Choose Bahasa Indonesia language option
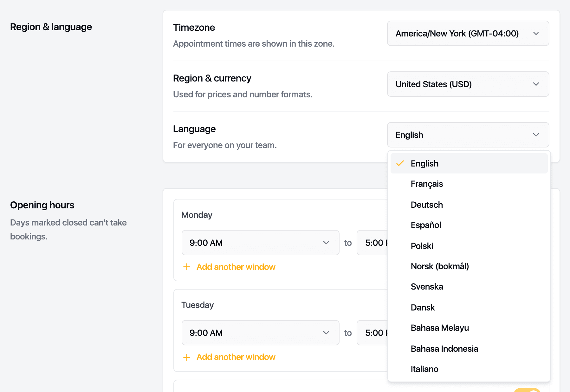The image size is (570, 392). [x=469, y=349]
